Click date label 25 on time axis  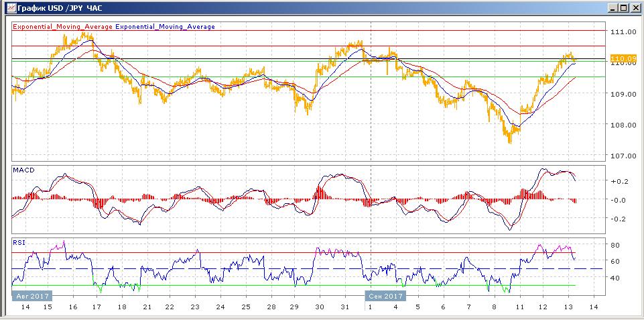click(245, 308)
